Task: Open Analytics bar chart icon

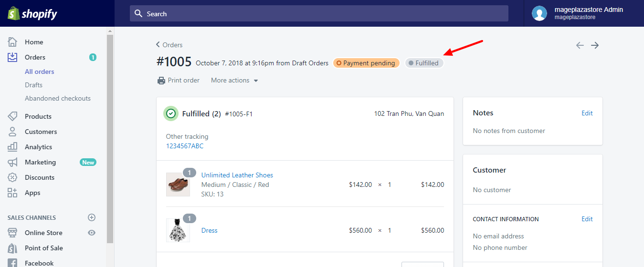Action: click(12, 147)
